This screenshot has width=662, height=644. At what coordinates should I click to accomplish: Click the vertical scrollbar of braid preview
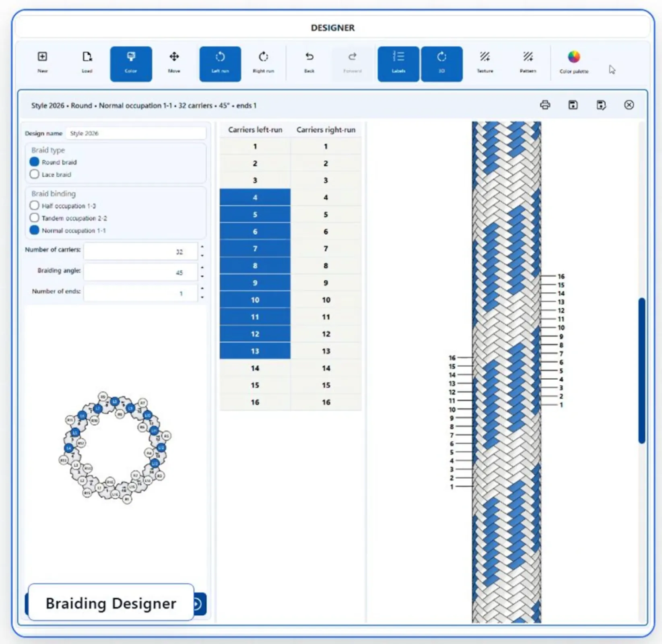tap(642, 370)
